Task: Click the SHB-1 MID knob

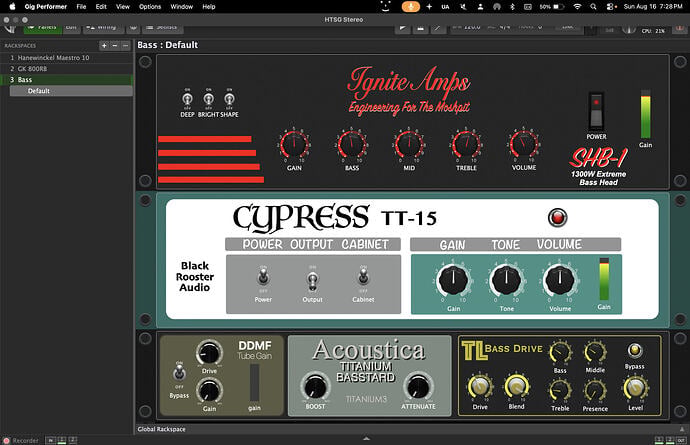Action: pyautogui.click(x=409, y=144)
